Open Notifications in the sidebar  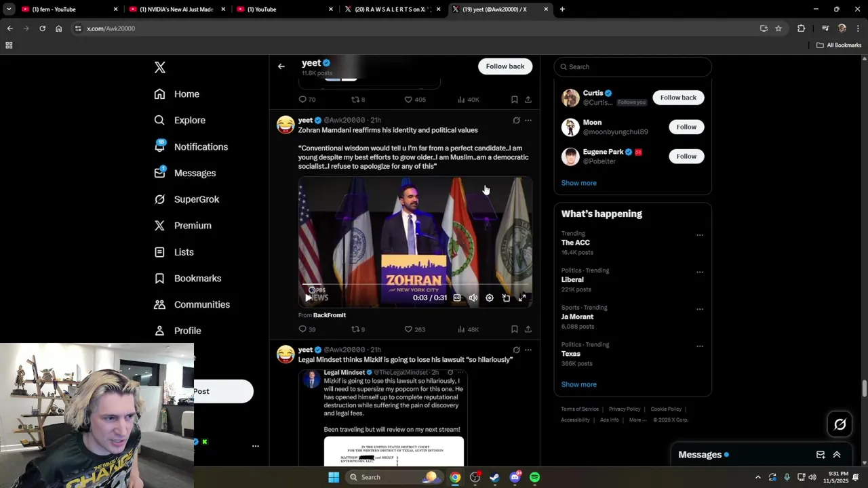click(191, 146)
